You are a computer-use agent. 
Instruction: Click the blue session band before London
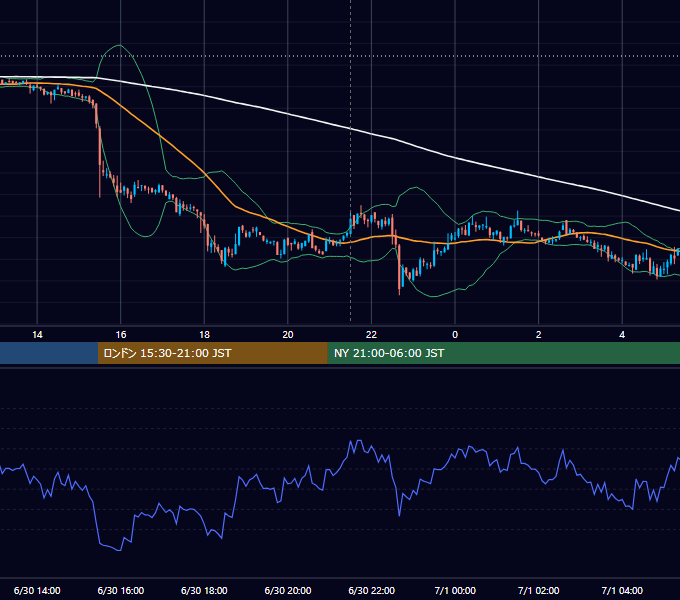(49, 353)
